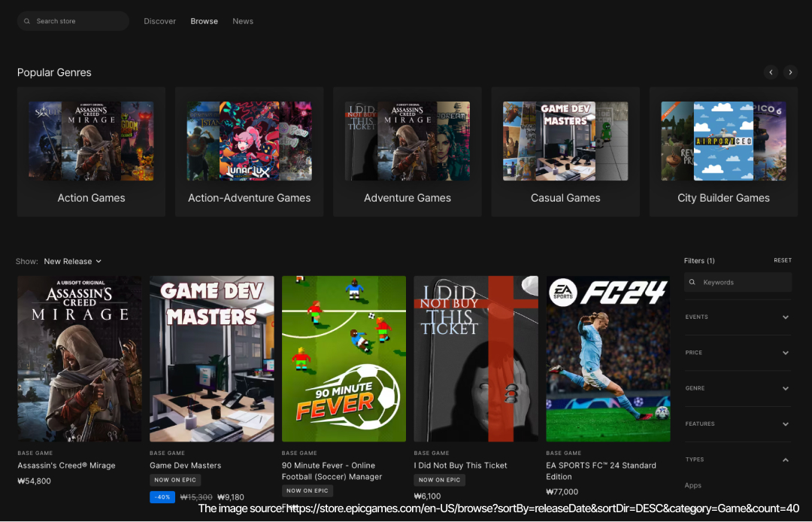The height and width of the screenshot is (522, 812).
Task: Collapse the TYPES filter section
Action: pyautogui.click(x=738, y=460)
